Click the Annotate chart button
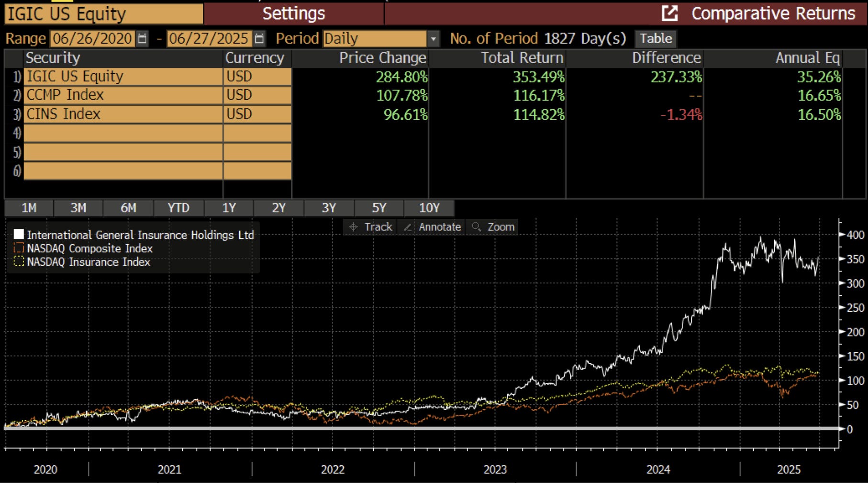 pyautogui.click(x=432, y=227)
